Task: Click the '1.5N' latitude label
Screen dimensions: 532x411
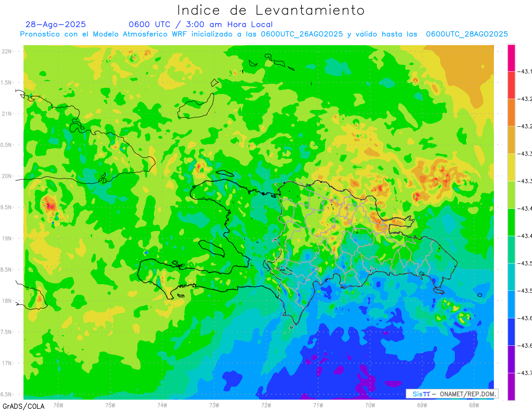Action: [x=6, y=82]
